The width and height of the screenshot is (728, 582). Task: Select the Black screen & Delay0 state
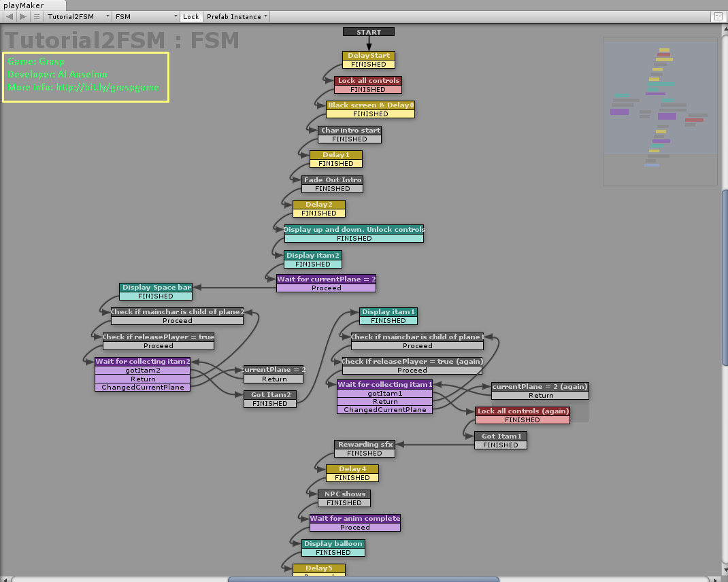[x=371, y=105]
